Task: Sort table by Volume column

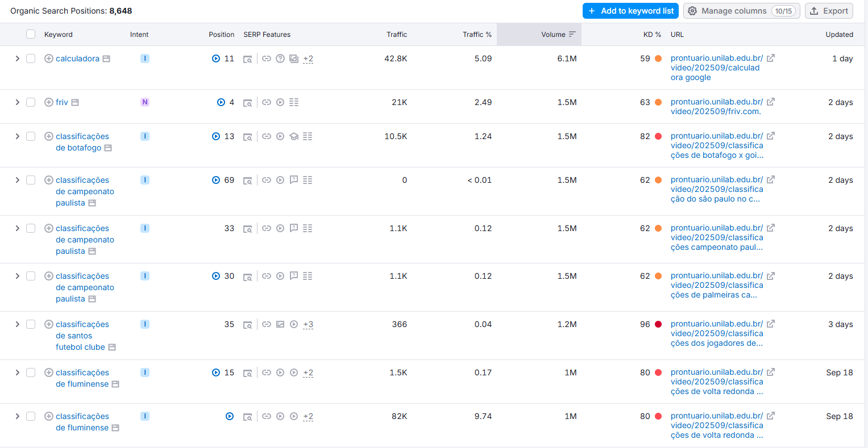Action: (x=553, y=35)
